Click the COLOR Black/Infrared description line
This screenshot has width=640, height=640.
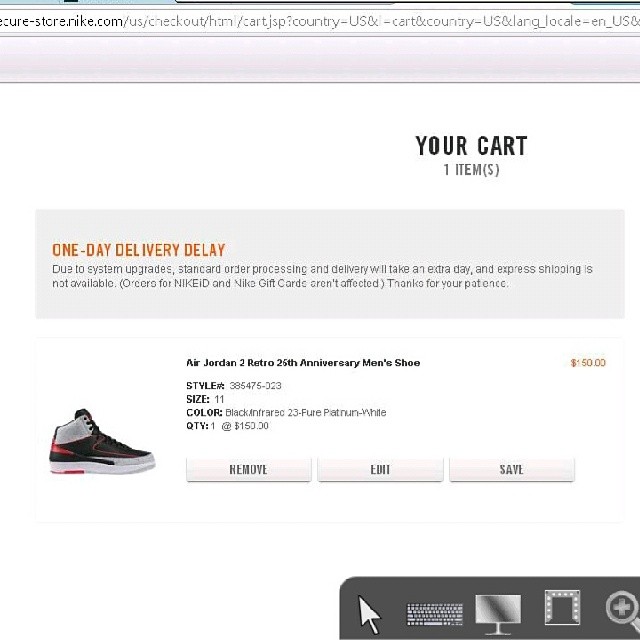286,412
